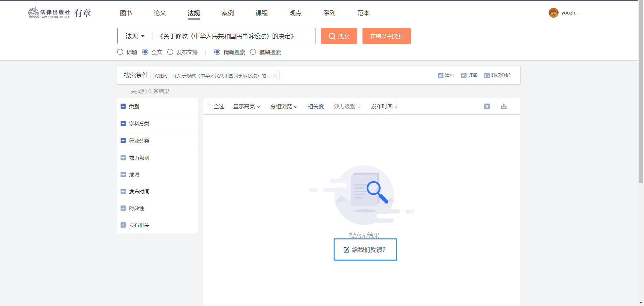Click the user avatar picture
Screen dimensions: 644x306
coord(553,13)
